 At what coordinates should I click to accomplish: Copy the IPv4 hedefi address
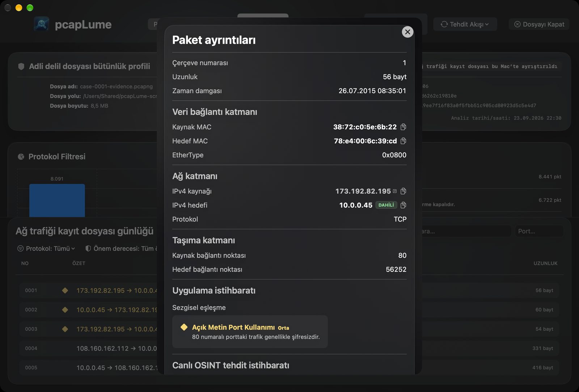tap(403, 205)
